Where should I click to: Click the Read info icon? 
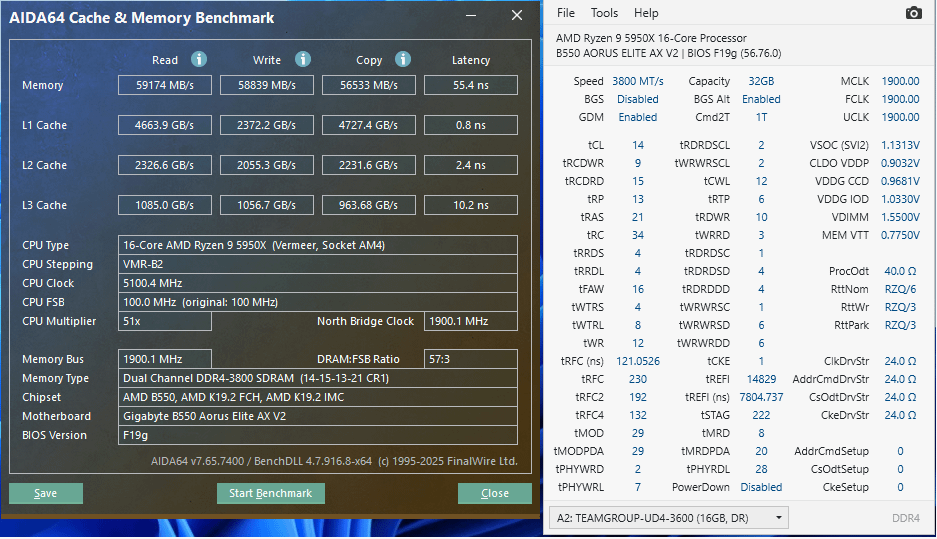click(x=199, y=59)
